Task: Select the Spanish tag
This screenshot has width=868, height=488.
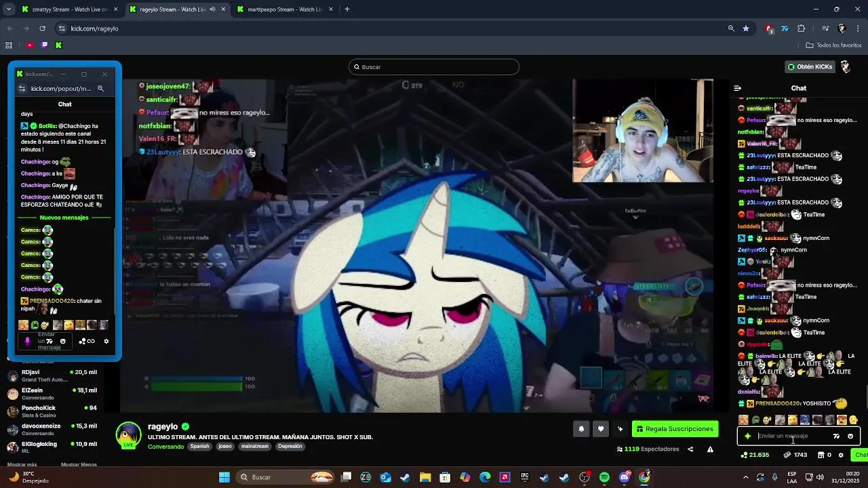Action: point(199,447)
